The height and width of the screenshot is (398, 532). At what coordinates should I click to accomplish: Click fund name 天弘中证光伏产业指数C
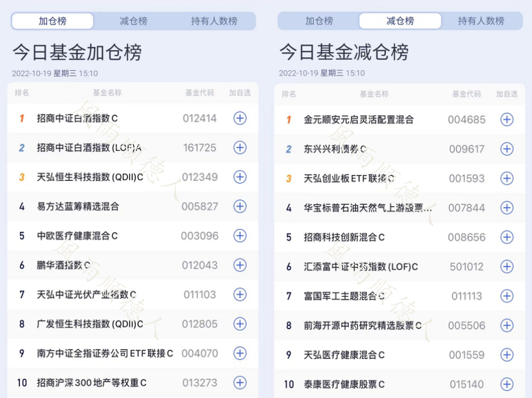pyautogui.click(x=86, y=294)
